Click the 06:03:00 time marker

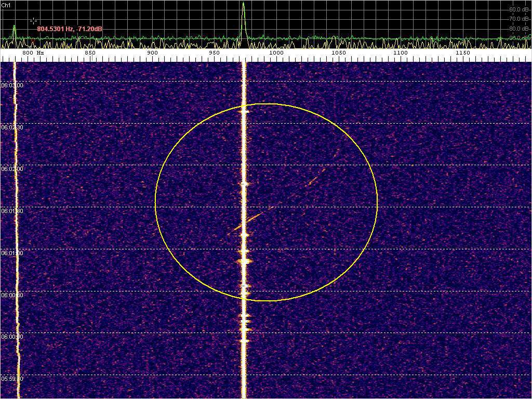click(11, 85)
